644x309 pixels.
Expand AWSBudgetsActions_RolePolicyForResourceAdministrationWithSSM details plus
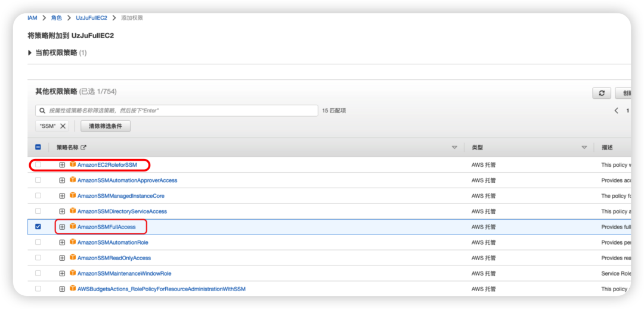(x=62, y=289)
